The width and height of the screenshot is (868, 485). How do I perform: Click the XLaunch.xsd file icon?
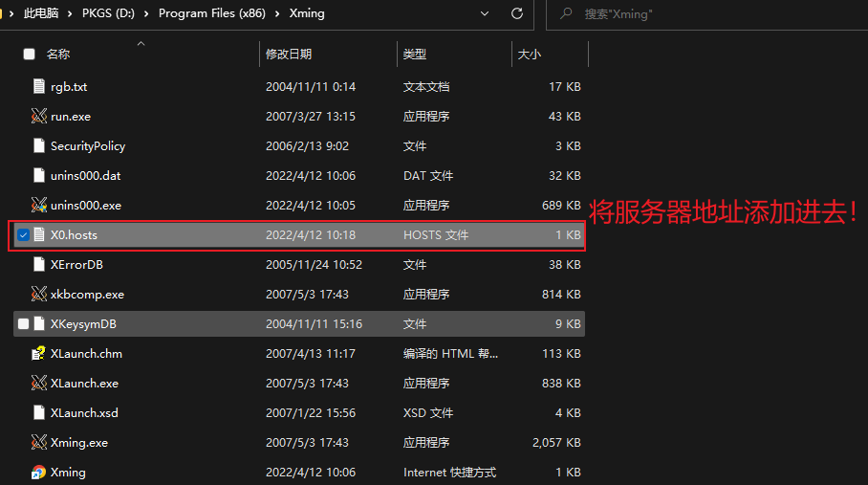pos(39,412)
